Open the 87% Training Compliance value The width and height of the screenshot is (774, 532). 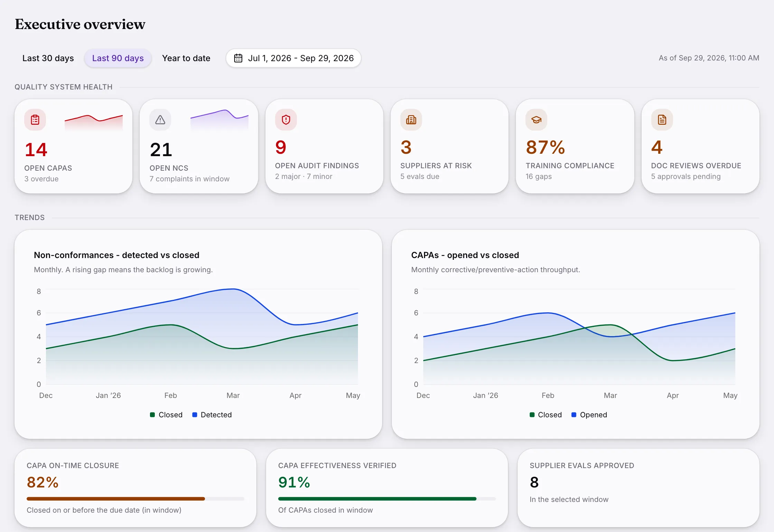coord(545,147)
